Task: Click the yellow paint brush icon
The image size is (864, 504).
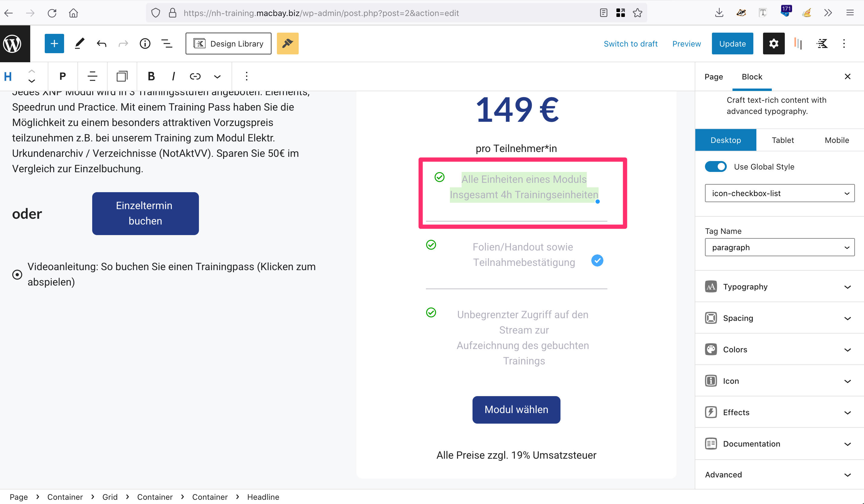Action: (x=288, y=44)
